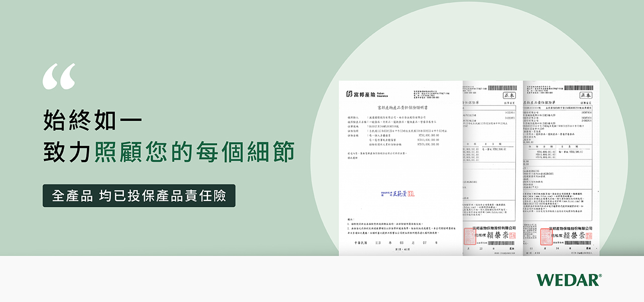Open the middle insurance policy document

click(493, 168)
